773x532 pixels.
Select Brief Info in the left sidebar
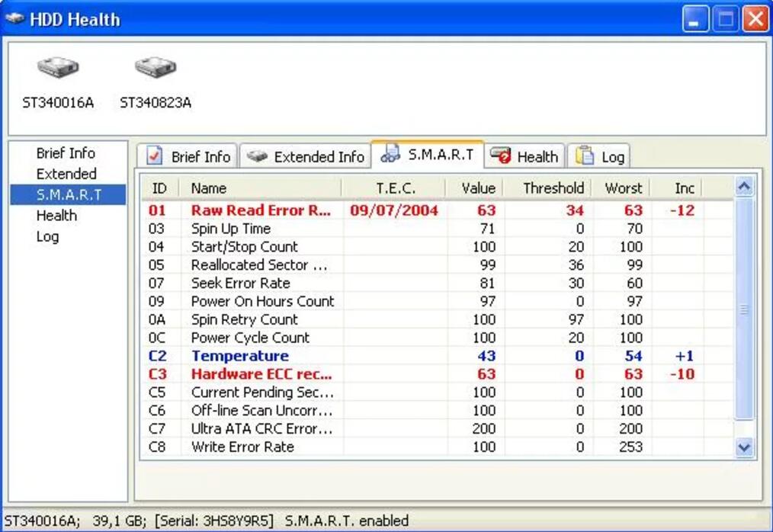66,153
